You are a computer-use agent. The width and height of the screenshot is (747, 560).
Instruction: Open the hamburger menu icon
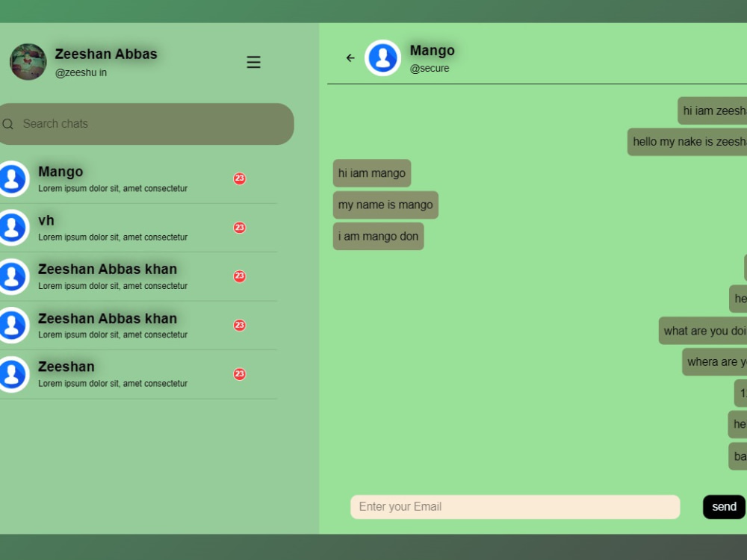(253, 62)
